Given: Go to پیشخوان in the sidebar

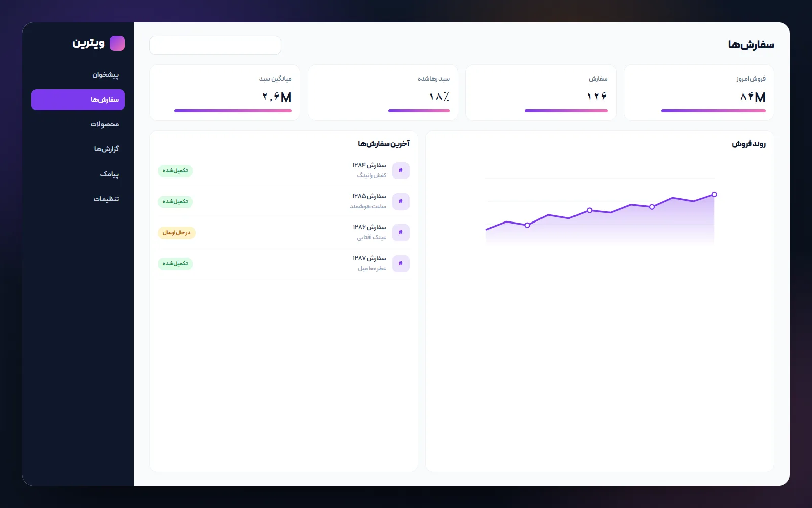Looking at the screenshot, I should coord(78,75).
